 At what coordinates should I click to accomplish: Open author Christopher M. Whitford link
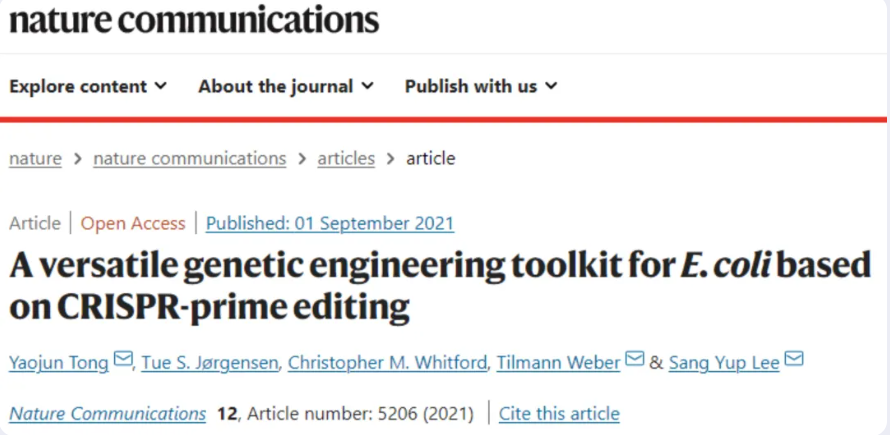[x=387, y=363]
